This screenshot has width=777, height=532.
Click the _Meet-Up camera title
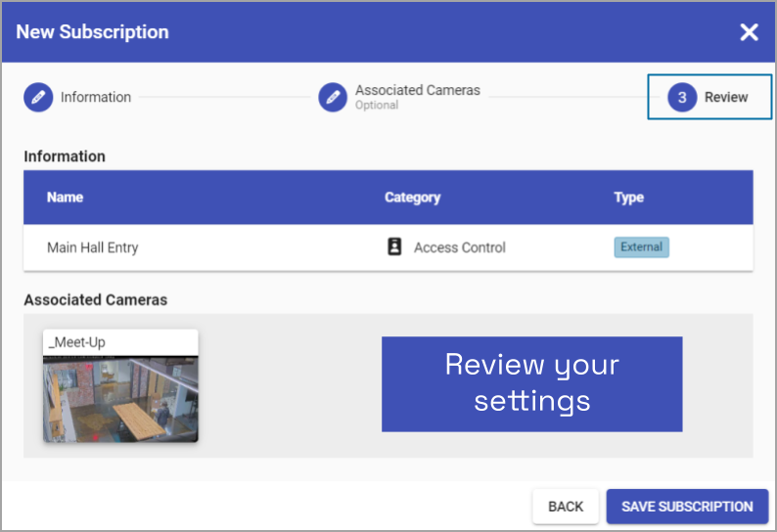[76, 342]
